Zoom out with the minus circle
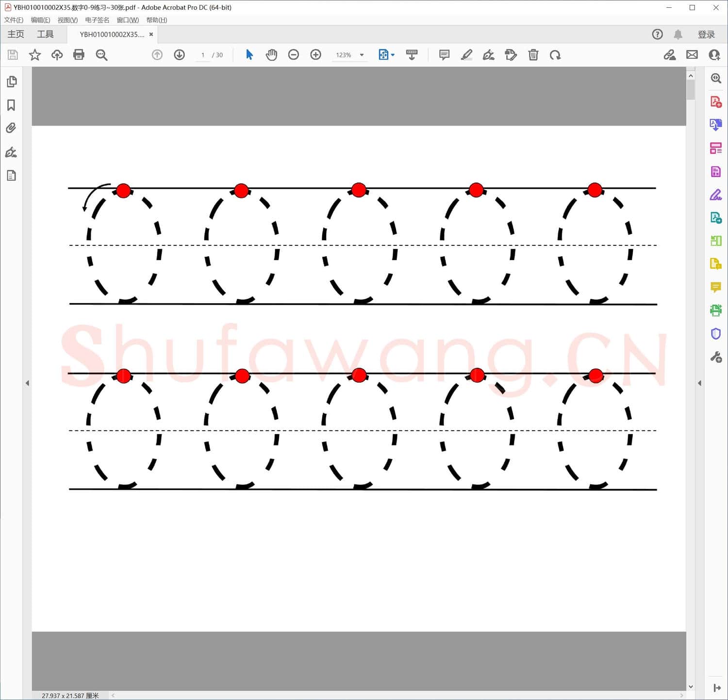 pos(293,55)
